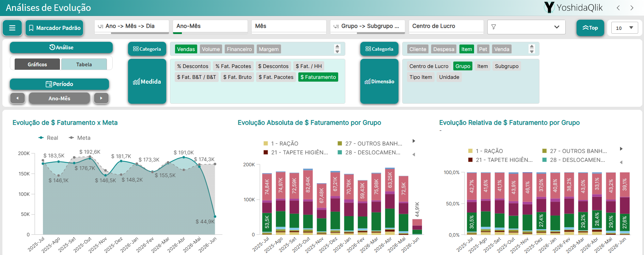Image resolution: width=644 pixels, height=255 pixels.
Task: Toggle the Margem category chip
Action: pyautogui.click(x=269, y=49)
